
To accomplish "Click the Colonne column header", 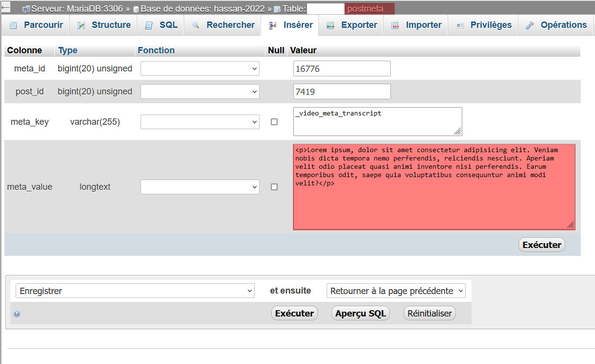I will [x=24, y=50].
